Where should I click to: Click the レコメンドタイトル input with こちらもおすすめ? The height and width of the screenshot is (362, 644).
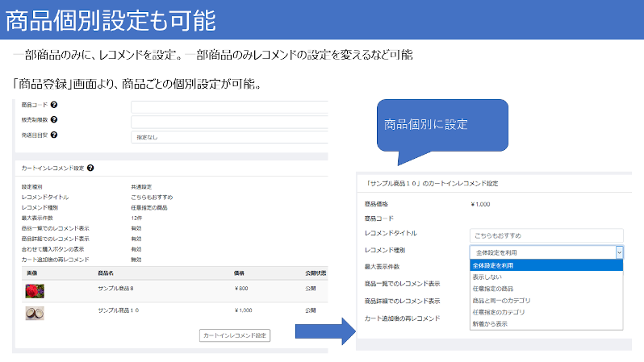546,235
